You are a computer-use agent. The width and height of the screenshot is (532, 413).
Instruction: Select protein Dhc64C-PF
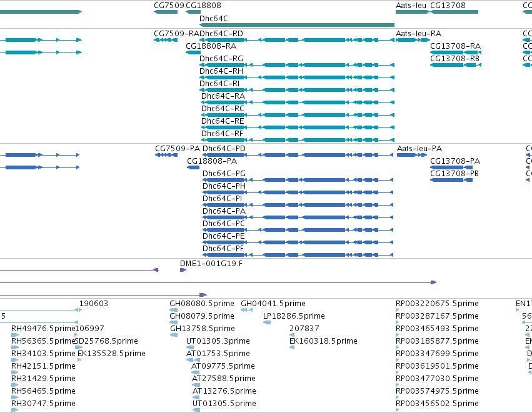pyautogui.click(x=223, y=249)
